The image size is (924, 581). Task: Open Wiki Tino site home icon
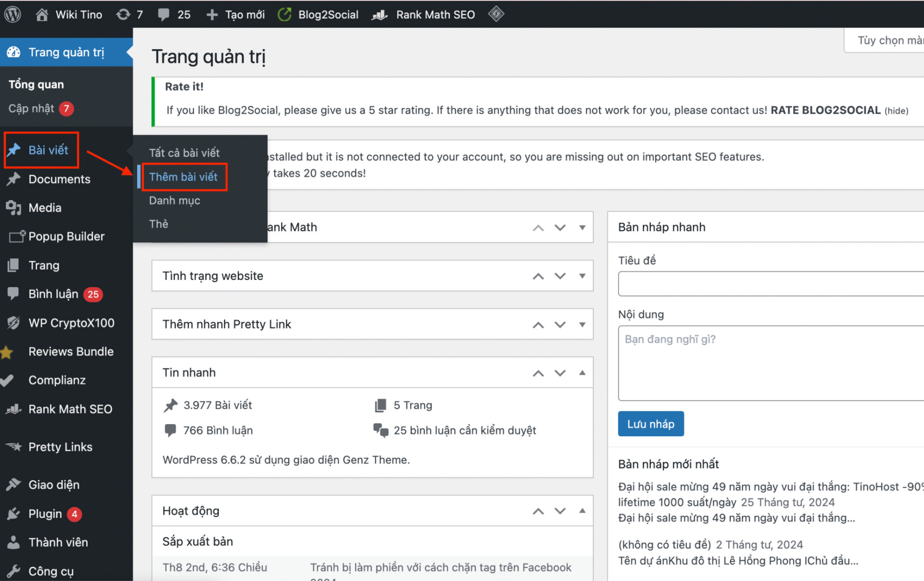[42, 14]
